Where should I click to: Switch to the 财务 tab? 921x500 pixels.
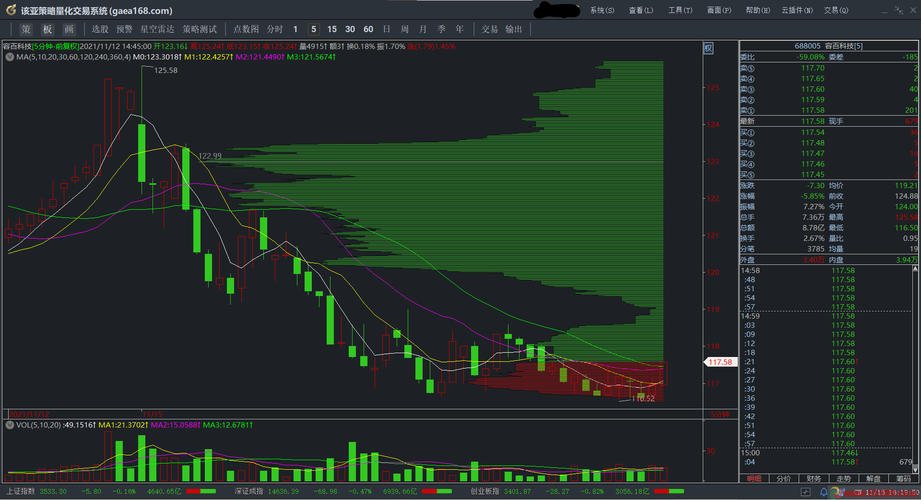pos(814,479)
